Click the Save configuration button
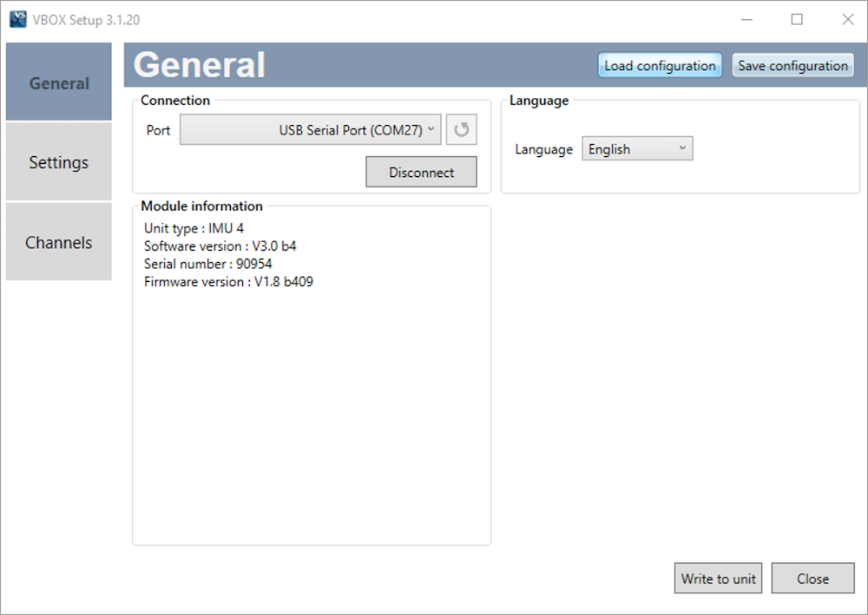Screen dimensions: 868x615 pyautogui.click(x=792, y=65)
